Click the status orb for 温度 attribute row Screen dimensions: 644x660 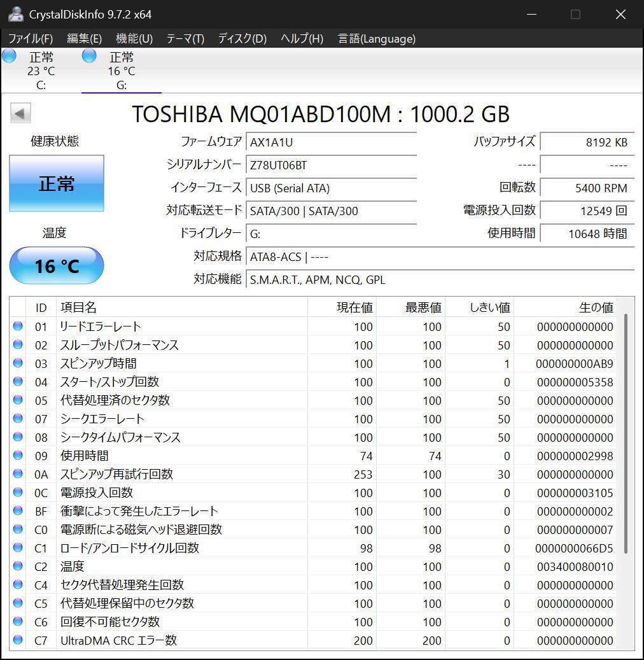pos(18,566)
